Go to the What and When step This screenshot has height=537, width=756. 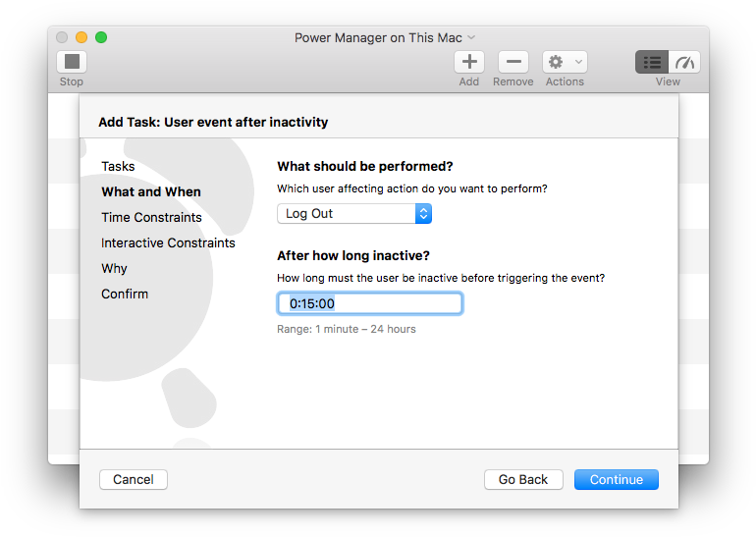tap(151, 191)
